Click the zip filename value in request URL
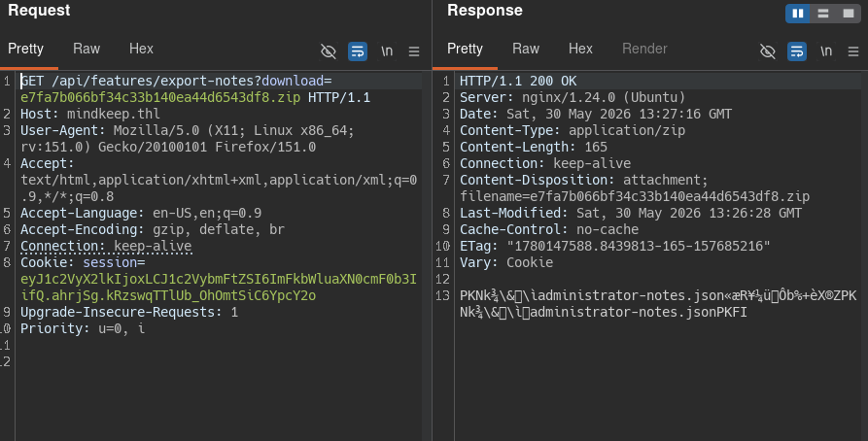 160,97
